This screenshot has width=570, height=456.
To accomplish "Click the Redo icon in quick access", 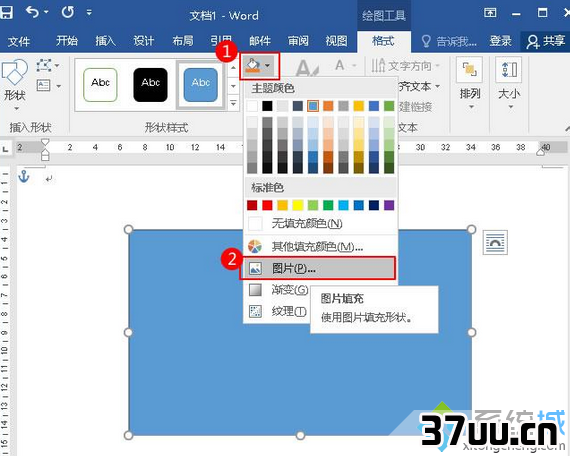I will pyautogui.click(x=68, y=12).
